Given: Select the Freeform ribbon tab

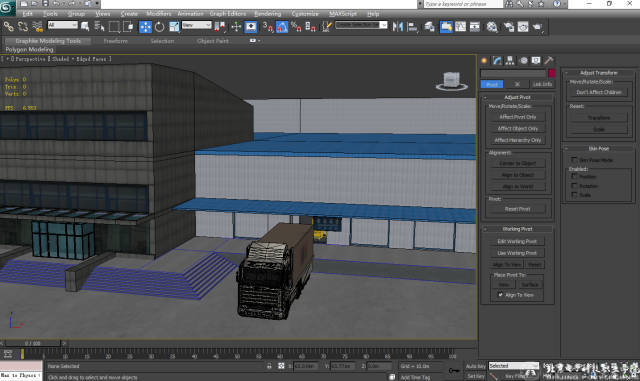Looking at the screenshot, I should tap(116, 41).
